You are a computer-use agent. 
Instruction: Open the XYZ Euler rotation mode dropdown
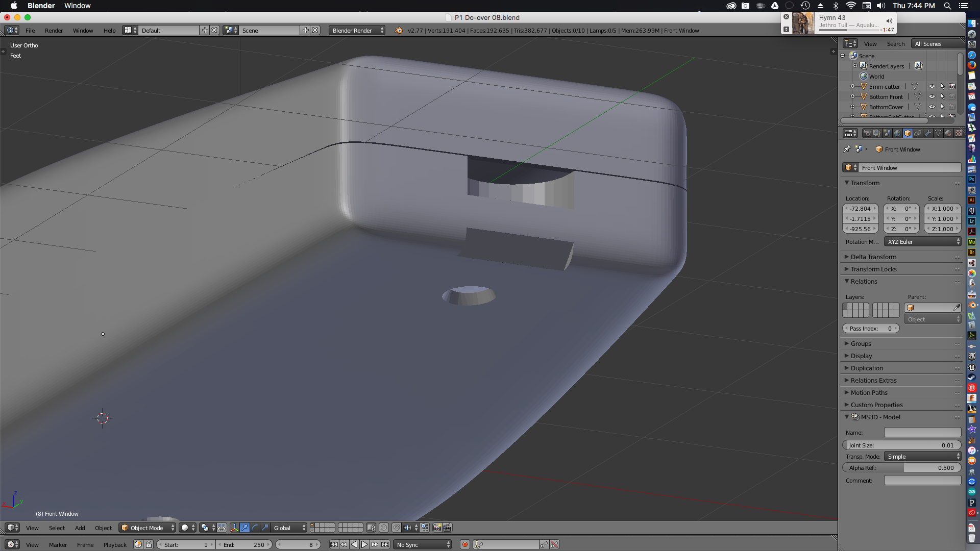923,242
